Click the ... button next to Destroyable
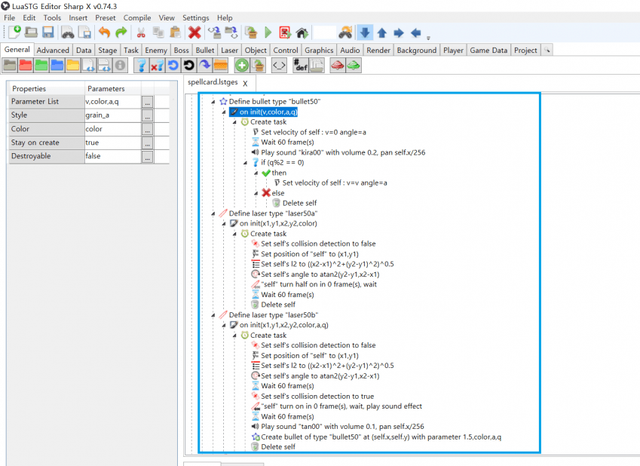This screenshot has width=640, height=466. coord(148,156)
